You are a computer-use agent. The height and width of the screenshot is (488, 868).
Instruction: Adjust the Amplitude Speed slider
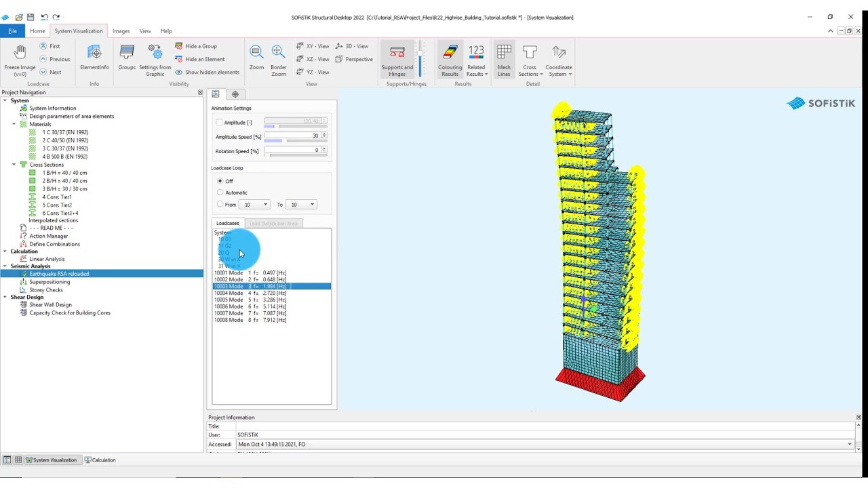tap(296, 141)
